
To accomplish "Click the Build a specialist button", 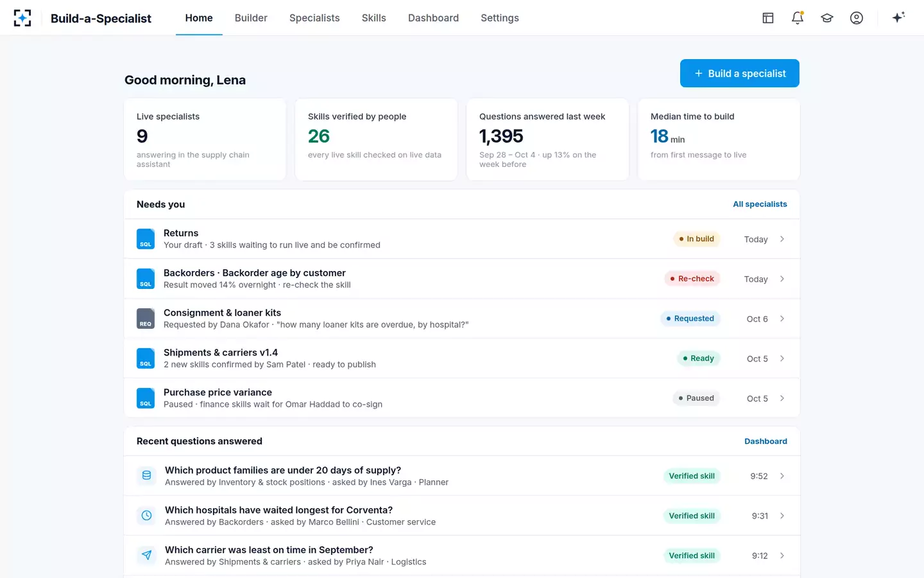I will click(740, 73).
